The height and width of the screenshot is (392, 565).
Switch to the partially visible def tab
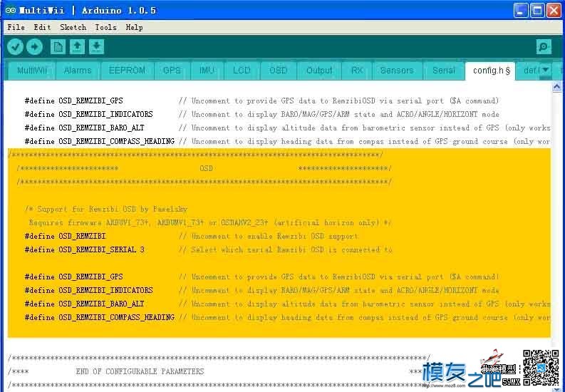529,71
